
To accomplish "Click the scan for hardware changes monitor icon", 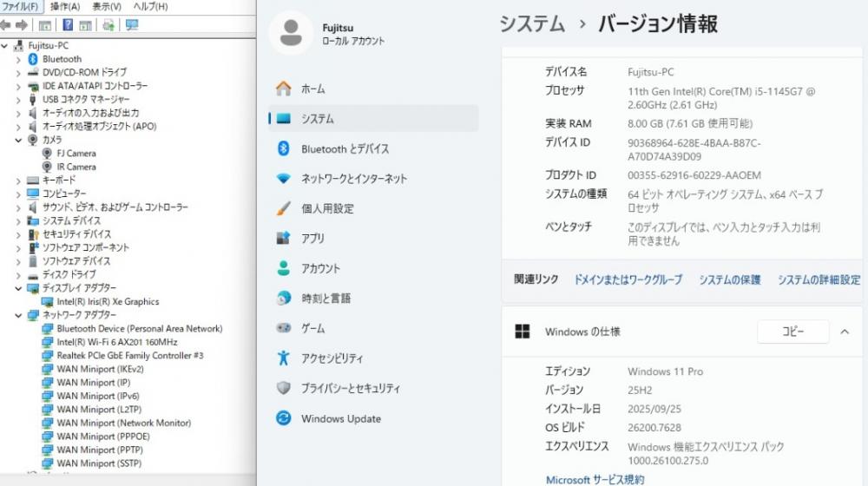I will pyautogui.click(x=132, y=25).
